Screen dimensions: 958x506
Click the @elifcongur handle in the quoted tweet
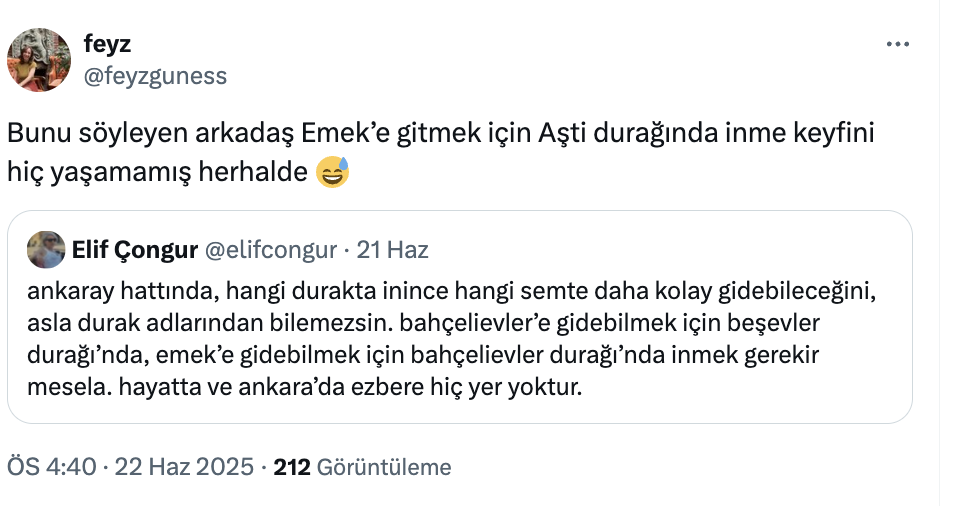[x=270, y=250]
